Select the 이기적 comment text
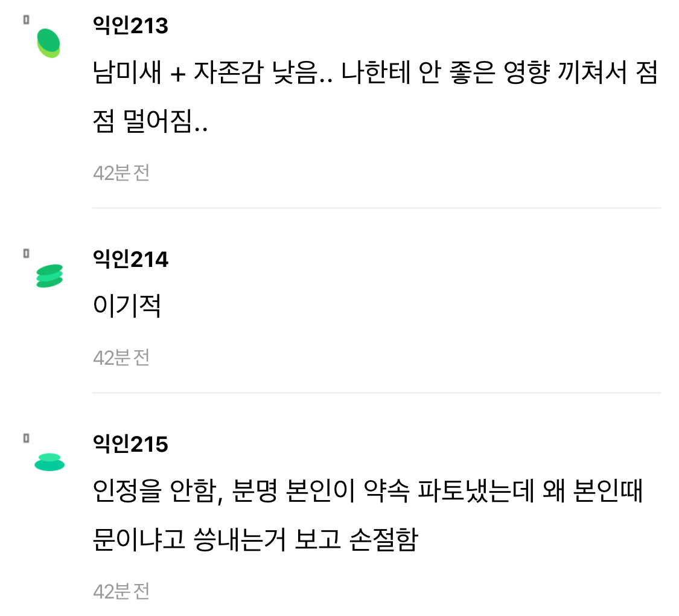The width and height of the screenshot is (679, 616). coord(127,307)
